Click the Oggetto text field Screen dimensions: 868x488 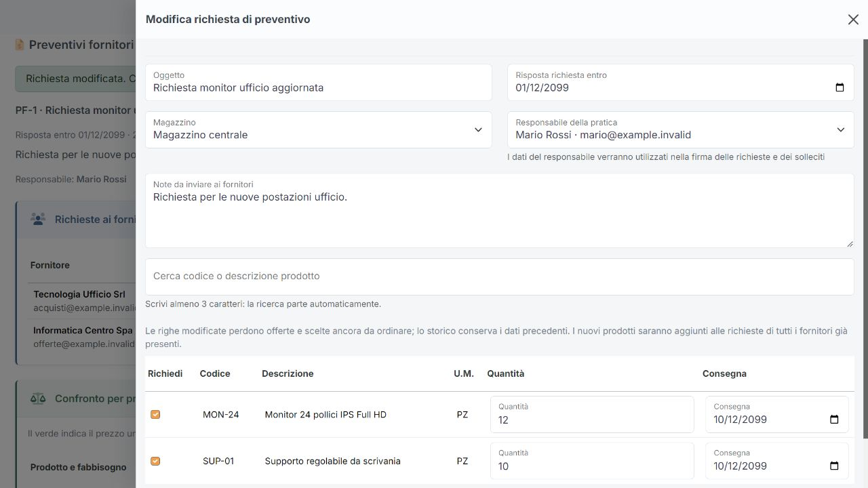click(x=319, y=83)
